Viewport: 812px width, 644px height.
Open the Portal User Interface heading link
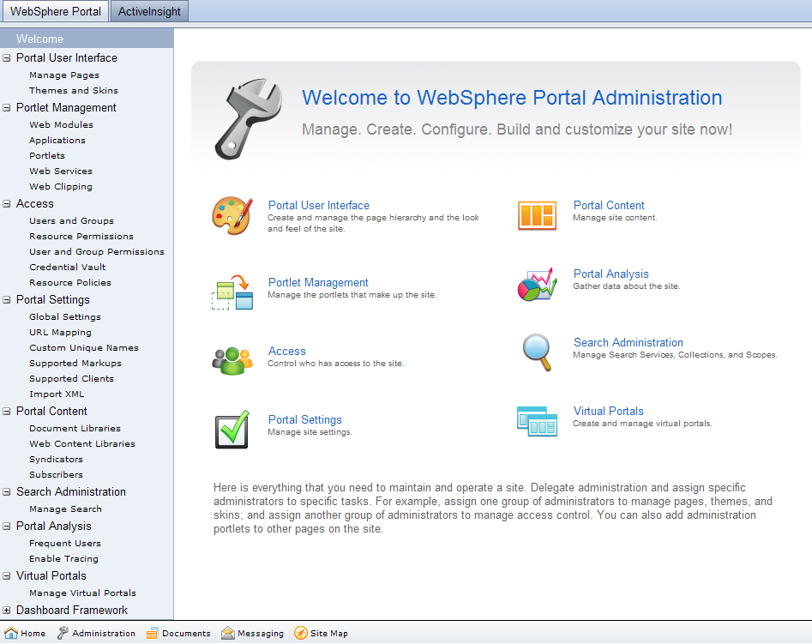318,205
